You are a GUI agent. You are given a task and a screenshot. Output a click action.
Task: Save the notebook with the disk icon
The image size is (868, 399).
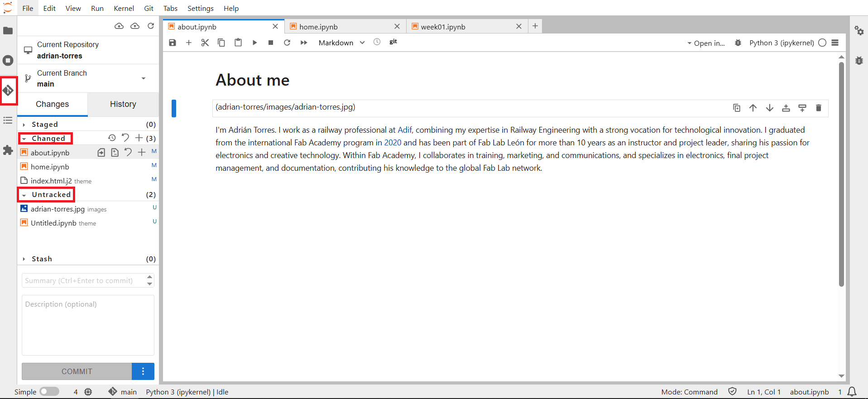[173, 43]
